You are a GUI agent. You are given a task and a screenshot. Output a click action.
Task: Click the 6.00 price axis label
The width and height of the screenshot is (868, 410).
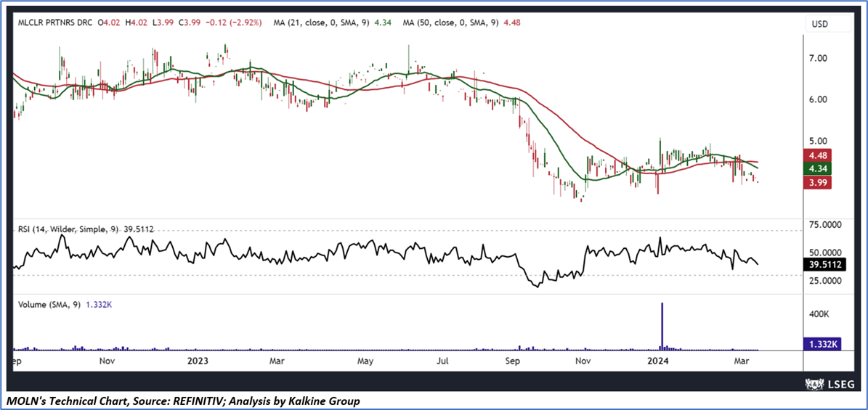[x=819, y=99]
